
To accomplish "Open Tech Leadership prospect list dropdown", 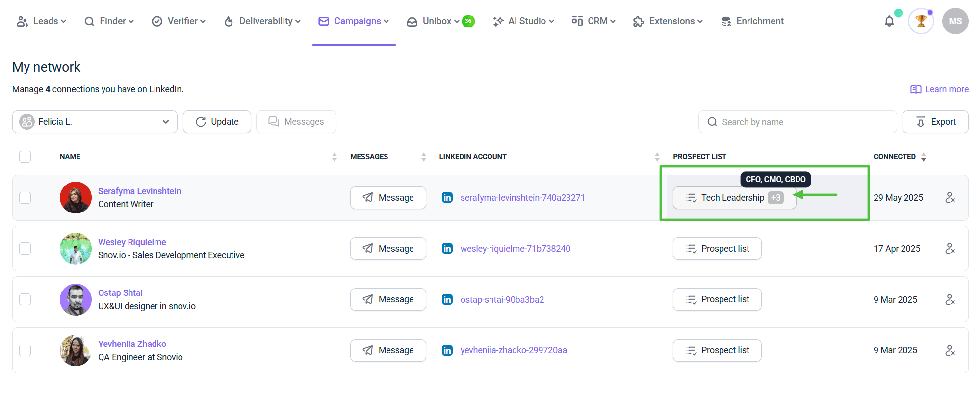I will point(734,198).
